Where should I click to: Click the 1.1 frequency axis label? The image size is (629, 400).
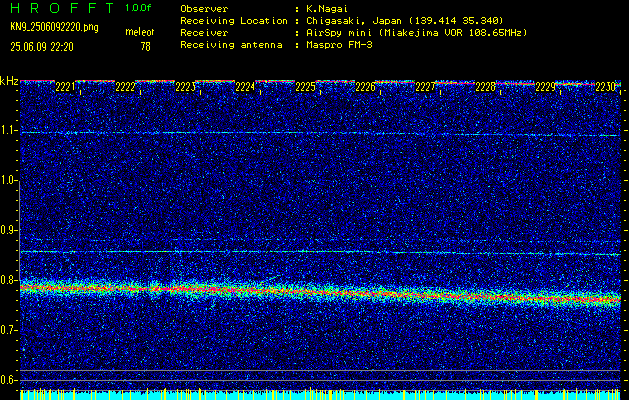point(8,130)
